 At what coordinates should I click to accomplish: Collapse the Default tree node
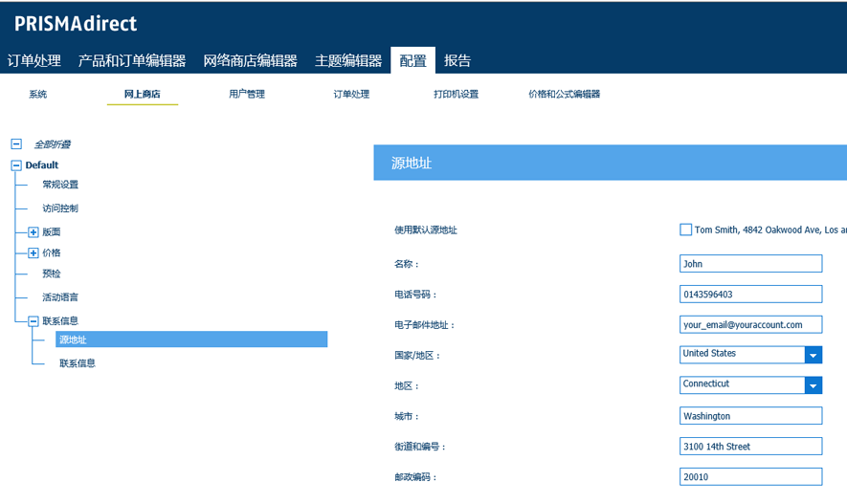[15, 165]
